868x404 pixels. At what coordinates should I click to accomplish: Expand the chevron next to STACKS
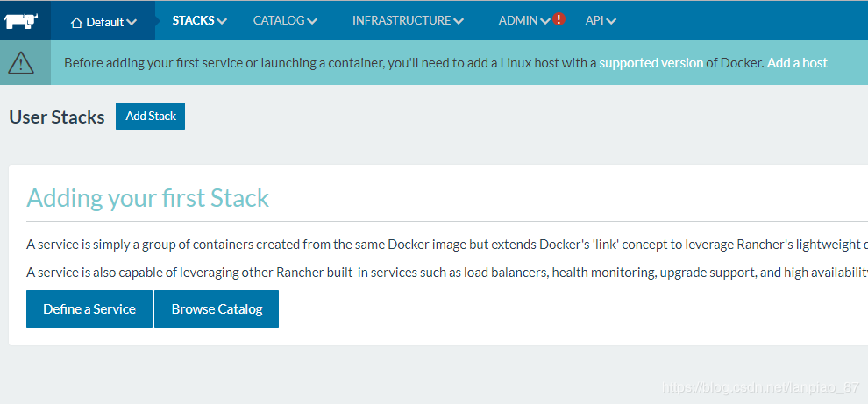pos(222,21)
